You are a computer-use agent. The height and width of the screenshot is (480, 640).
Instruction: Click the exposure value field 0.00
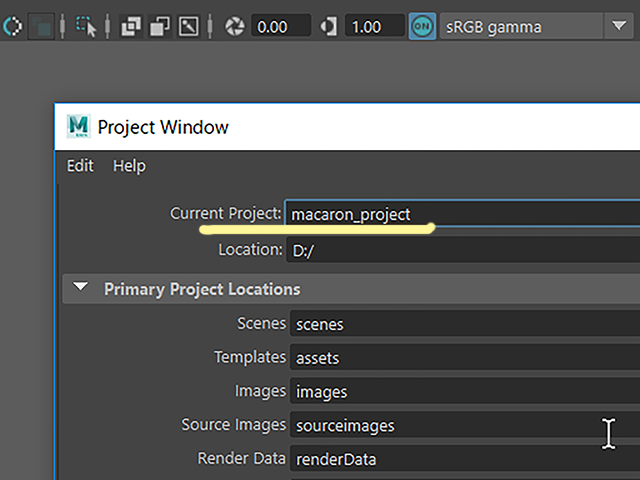[281, 27]
